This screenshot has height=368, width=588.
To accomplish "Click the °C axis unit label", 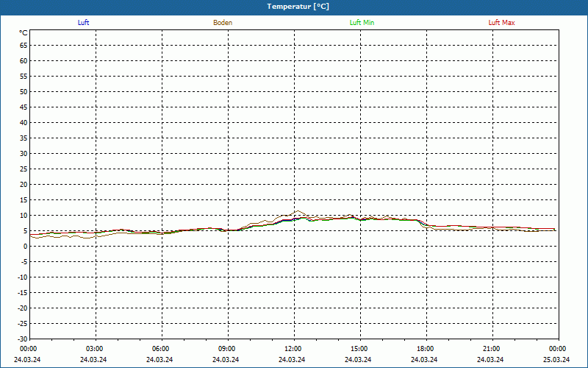I will [x=24, y=33].
